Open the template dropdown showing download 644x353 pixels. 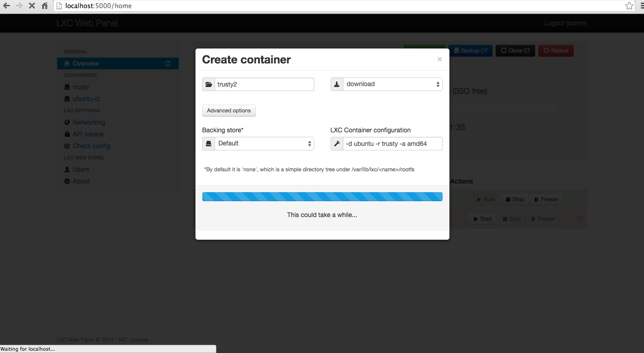tap(393, 84)
